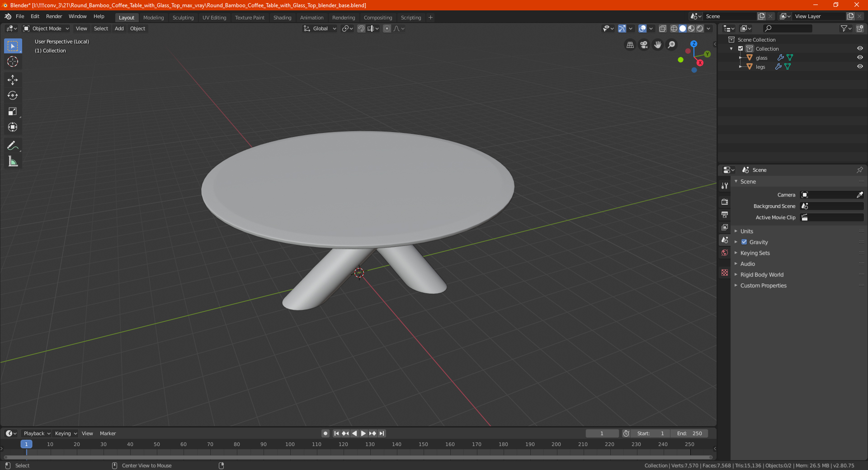Expand the Custom Properties panel

pos(763,285)
